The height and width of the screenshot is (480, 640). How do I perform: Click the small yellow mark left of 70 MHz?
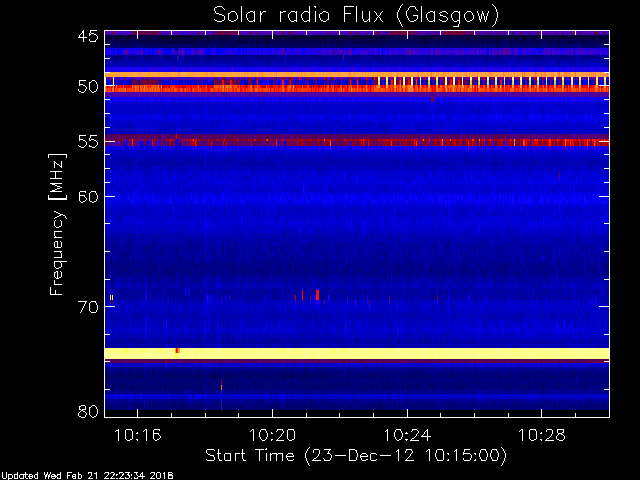(111, 298)
